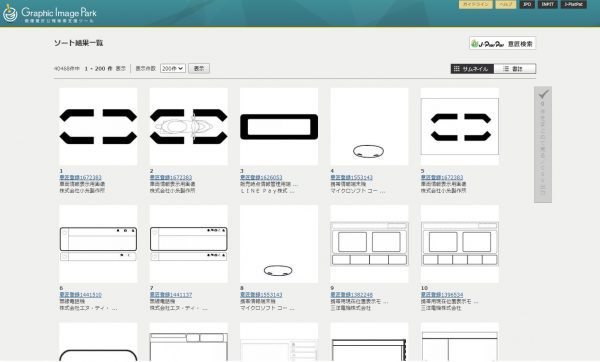This screenshot has width=600, height=362.
Task: Open J-PlatPat design search
Action: pyautogui.click(x=502, y=44)
